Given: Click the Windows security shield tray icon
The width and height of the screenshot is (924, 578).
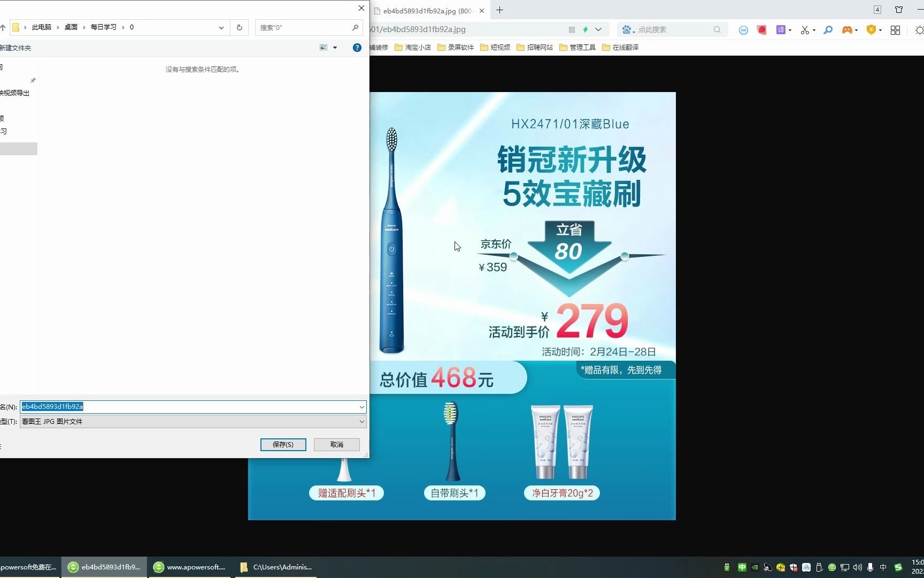Looking at the screenshot, I should coord(794,567).
